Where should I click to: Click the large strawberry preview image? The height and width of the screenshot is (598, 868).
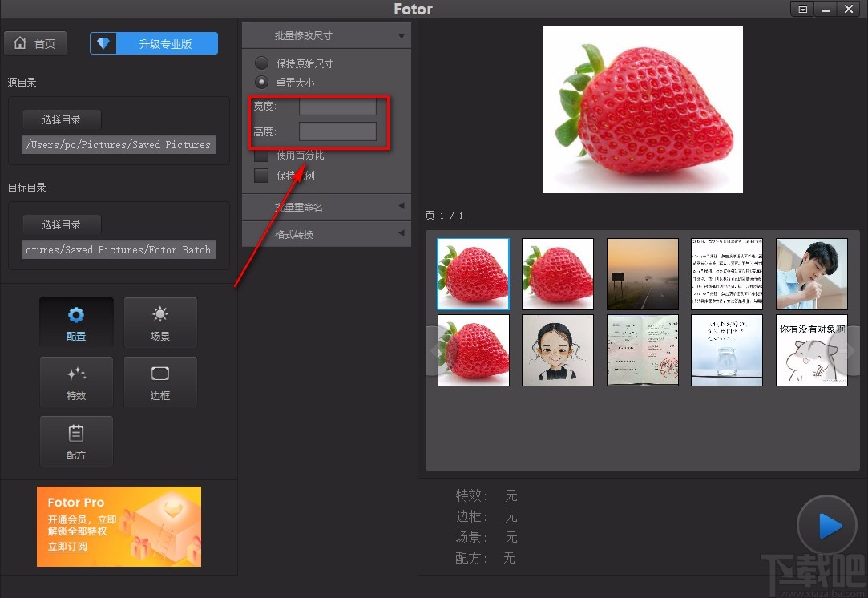click(643, 110)
